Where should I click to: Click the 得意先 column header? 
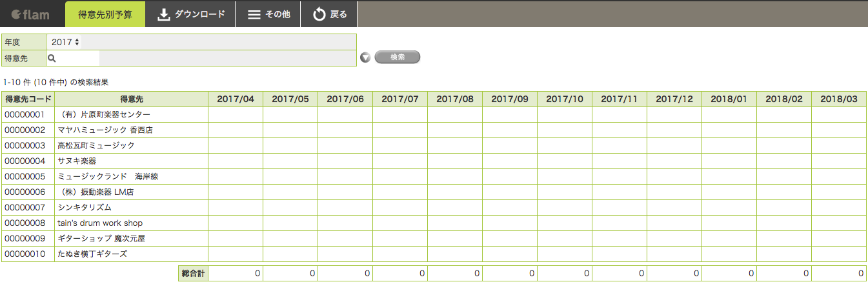pos(132,99)
